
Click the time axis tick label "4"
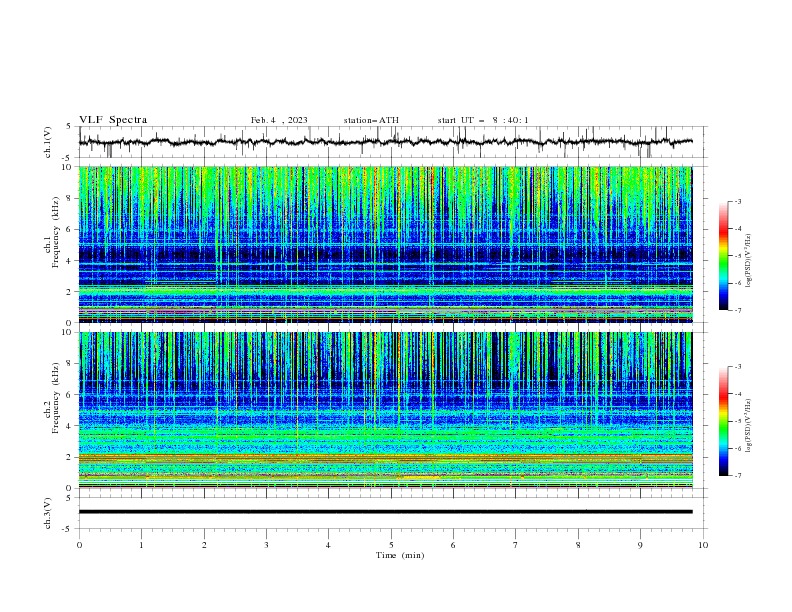328,545
